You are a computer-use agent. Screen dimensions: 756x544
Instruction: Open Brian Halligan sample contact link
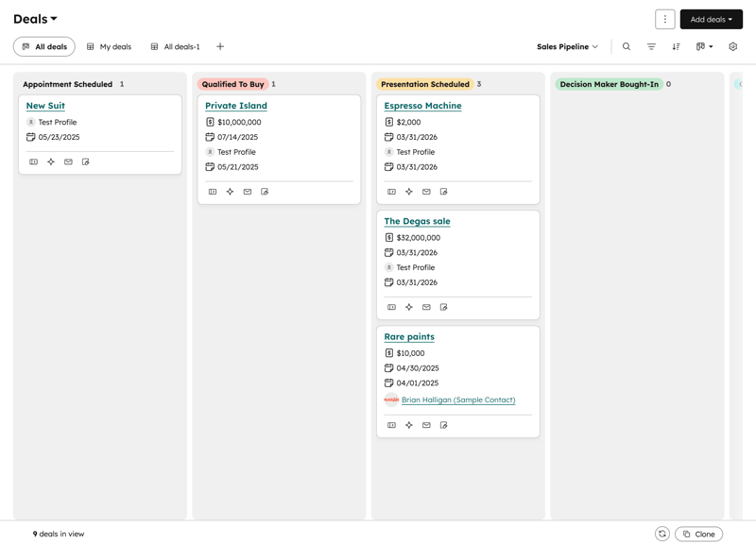click(x=458, y=399)
